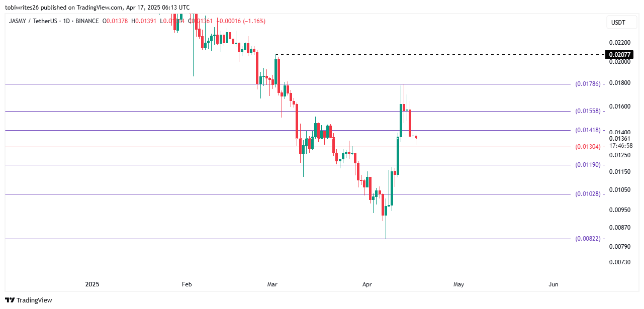The image size is (644, 309).
Task: Click the Mar label on time axis
Action: [272, 284]
